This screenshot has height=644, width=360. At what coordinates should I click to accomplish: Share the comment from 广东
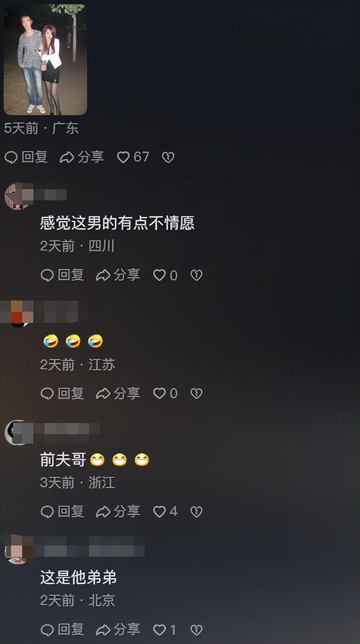[x=82, y=157]
